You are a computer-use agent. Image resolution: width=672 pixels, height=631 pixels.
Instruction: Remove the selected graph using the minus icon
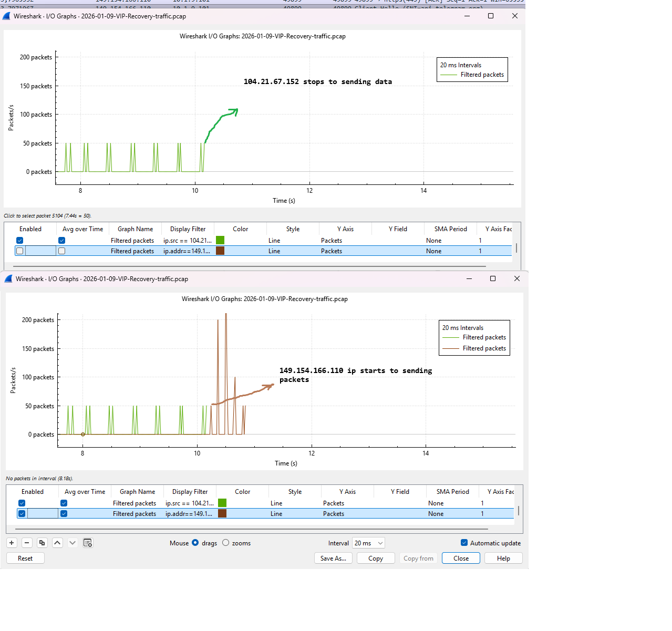click(27, 543)
